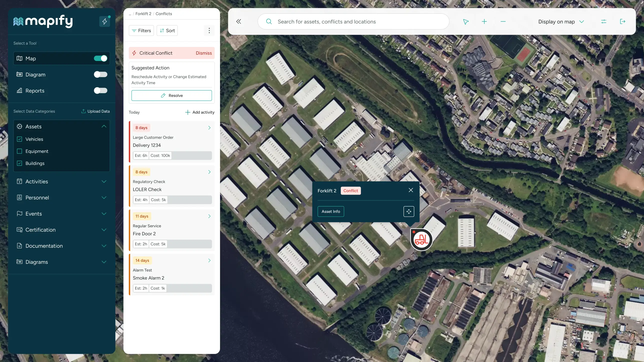Open the Display on map dropdown
The width and height of the screenshot is (644, 362).
[x=561, y=22]
